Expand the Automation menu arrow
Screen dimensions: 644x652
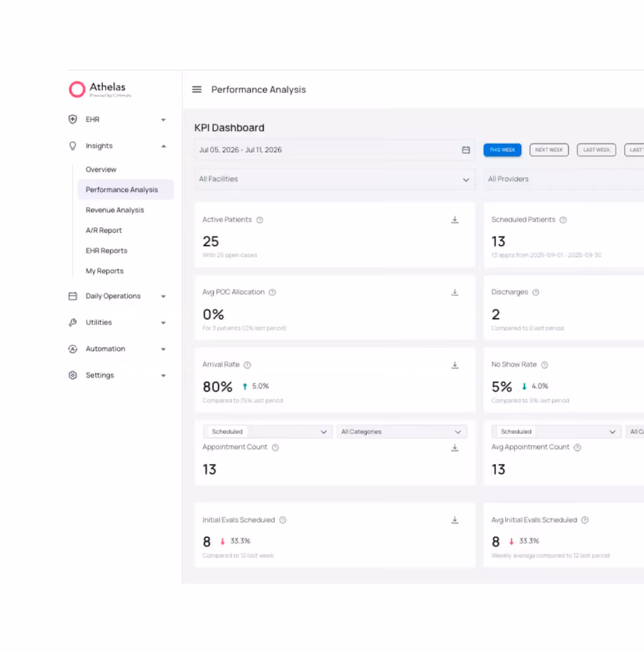tap(163, 349)
